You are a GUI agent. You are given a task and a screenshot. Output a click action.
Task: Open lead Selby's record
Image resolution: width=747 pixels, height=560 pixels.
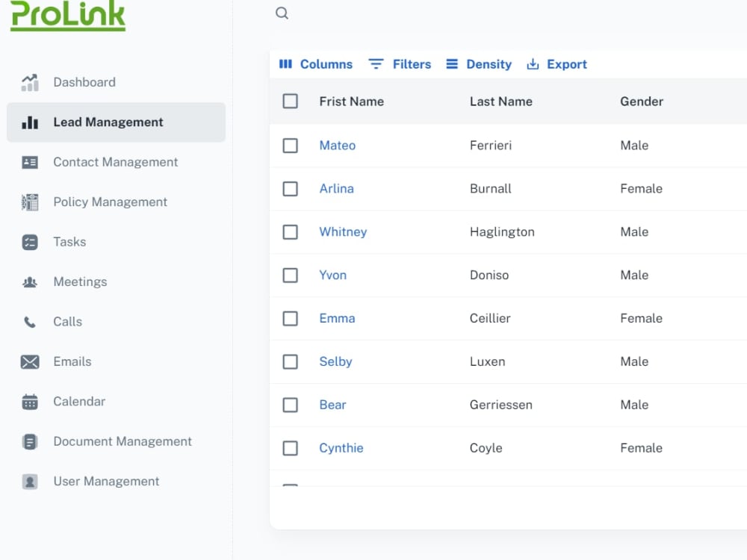(335, 361)
